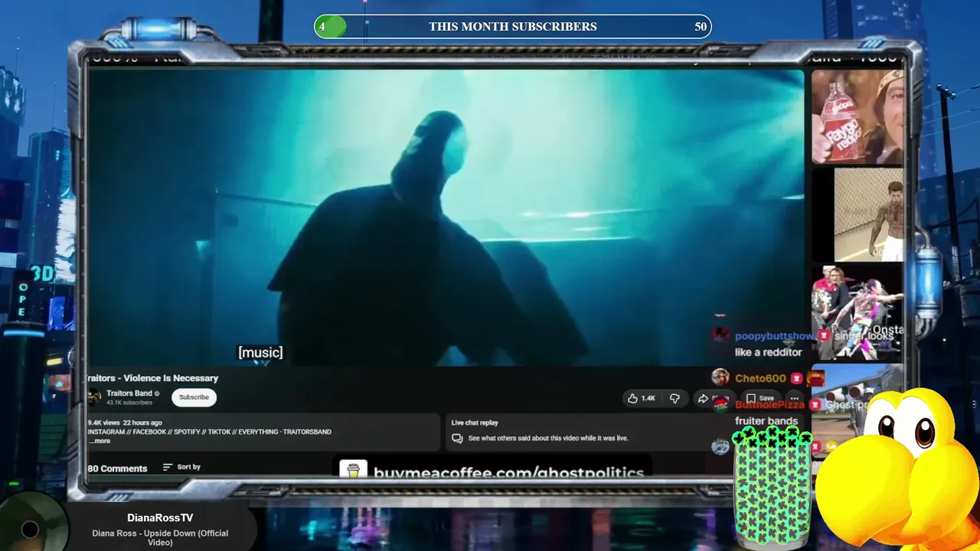Screen dimensions: 980x551
Task: Click the 80 Comments heading
Action: (x=117, y=468)
